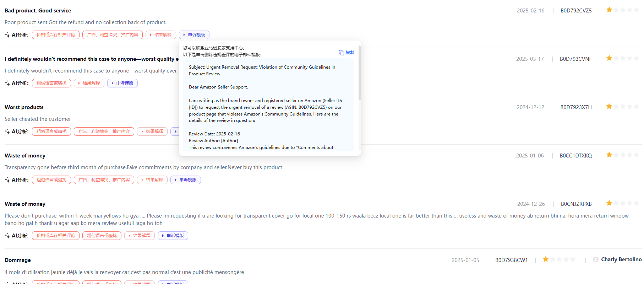This screenshot has width=644, height=284.
Task: Click the avatar icon beside Charly Bertolino
Action: pyautogui.click(x=596, y=259)
